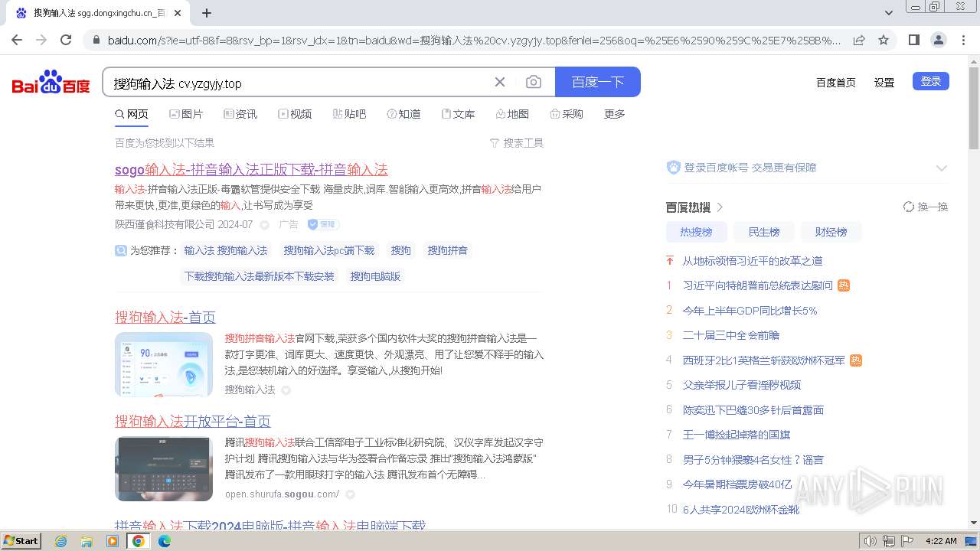The width and height of the screenshot is (980, 551).
Task: Clear the search box with X icon
Action: 500,82
